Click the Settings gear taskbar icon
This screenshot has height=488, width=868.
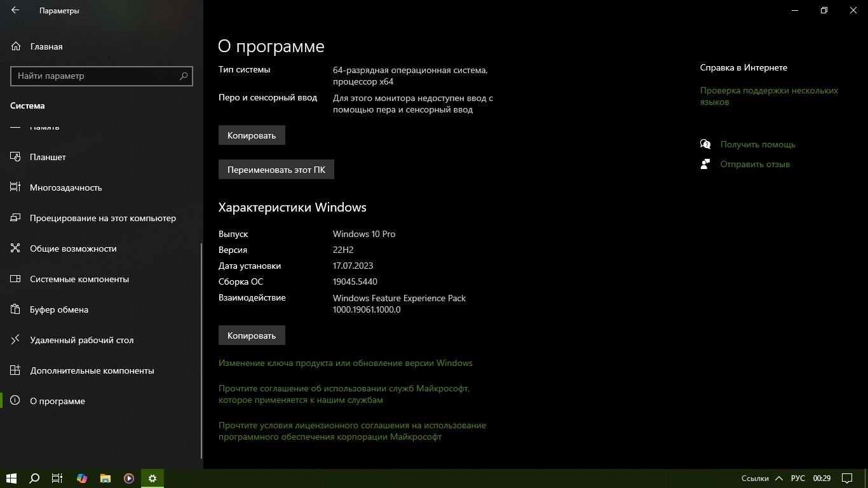153,478
